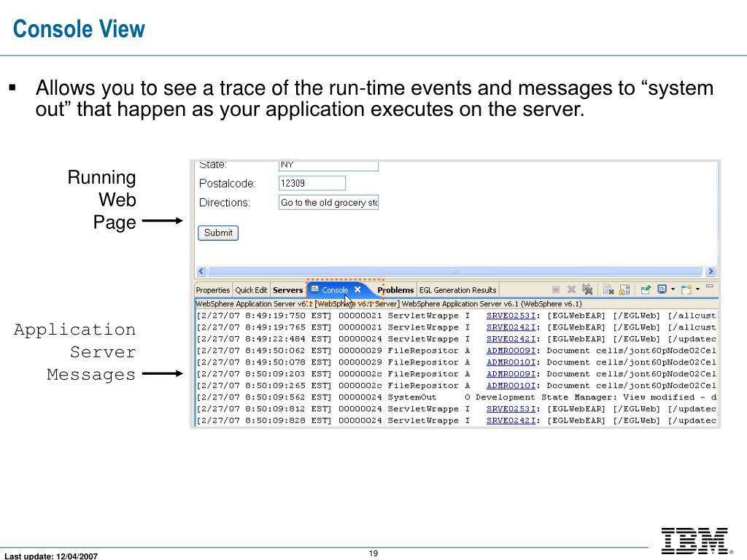Click the right arrow of horizontal scrollbar

tap(711, 271)
